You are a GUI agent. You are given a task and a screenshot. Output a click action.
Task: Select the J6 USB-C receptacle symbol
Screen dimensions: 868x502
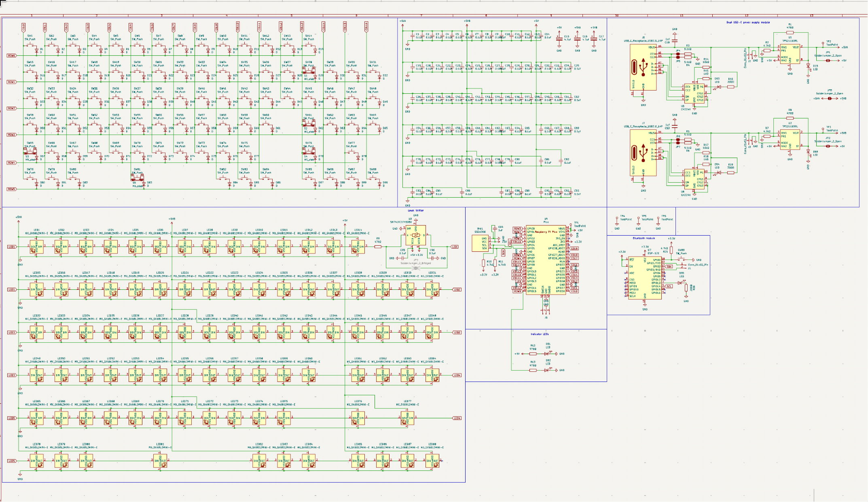tap(643, 67)
